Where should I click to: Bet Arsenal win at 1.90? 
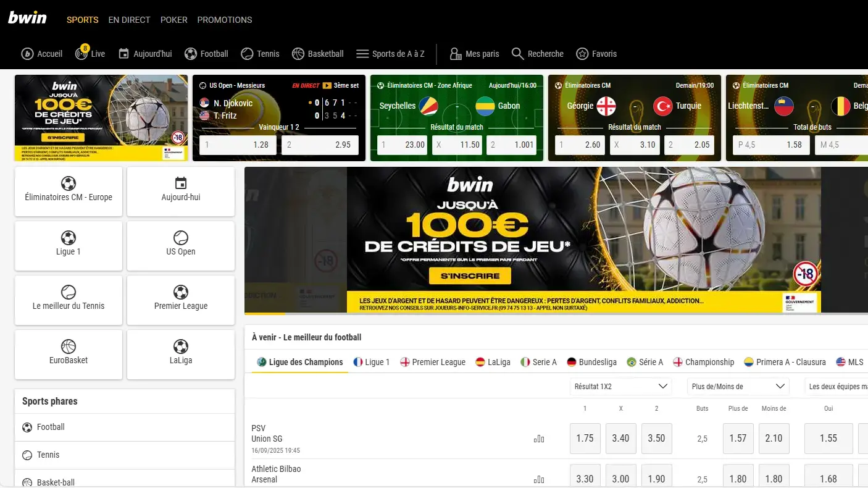tap(656, 476)
